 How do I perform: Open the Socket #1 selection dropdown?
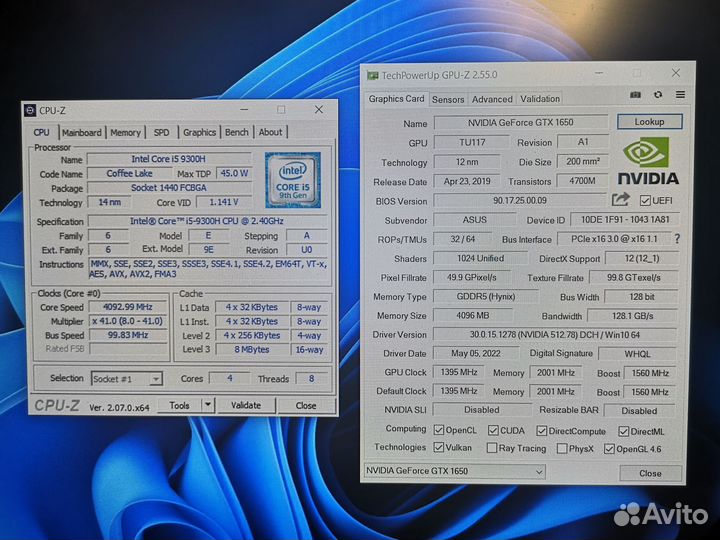coord(127,379)
